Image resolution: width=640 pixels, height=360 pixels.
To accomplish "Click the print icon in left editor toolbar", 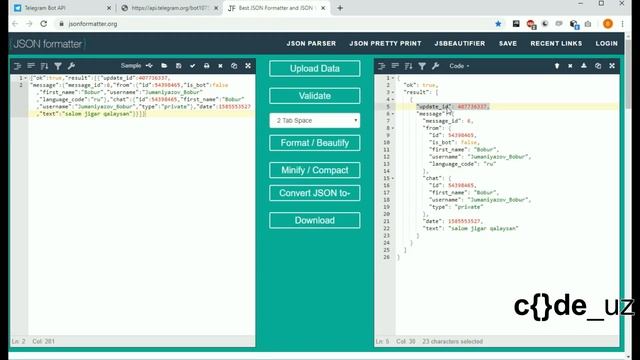I will click(207, 66).
